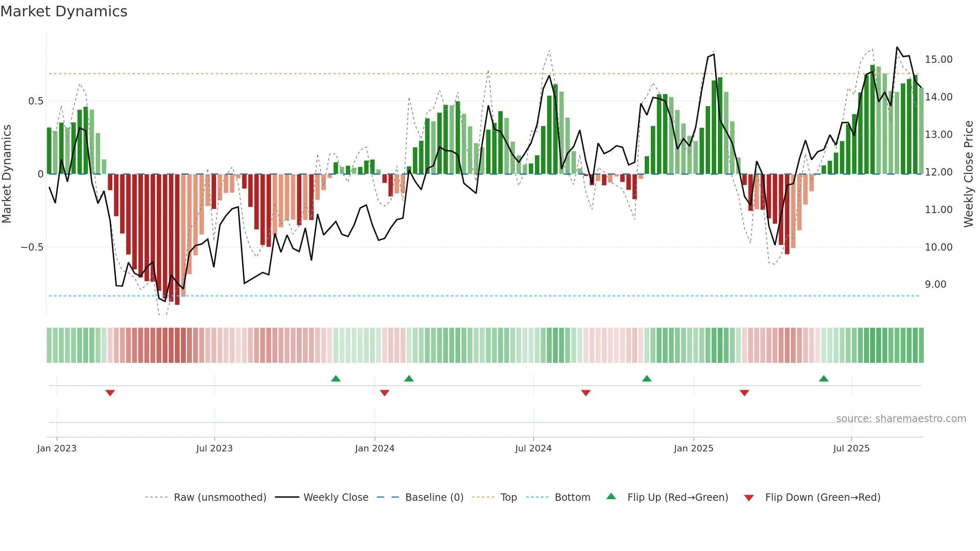Select the green flip-up marker before Jan 2024
This screenshot has height=551, width=980.
336,378
